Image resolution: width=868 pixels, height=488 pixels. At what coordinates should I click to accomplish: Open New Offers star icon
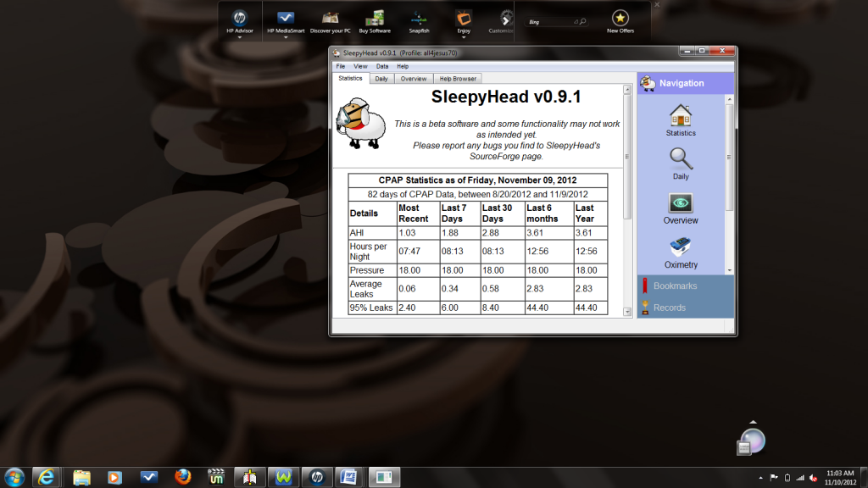point(620,19)
